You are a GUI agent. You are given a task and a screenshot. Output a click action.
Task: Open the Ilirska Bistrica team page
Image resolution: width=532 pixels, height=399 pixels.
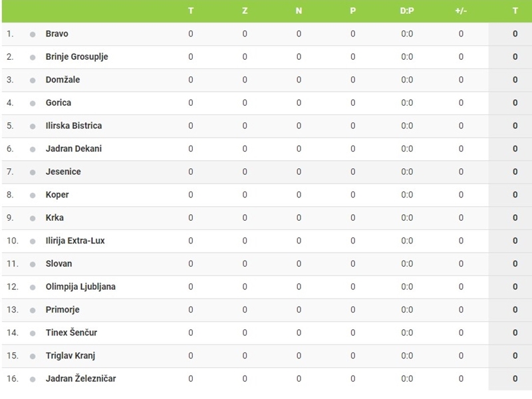[74, 126]
